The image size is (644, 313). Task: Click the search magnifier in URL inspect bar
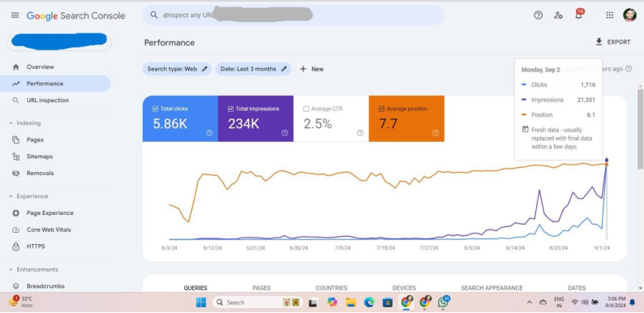click(x=154, y=15)
